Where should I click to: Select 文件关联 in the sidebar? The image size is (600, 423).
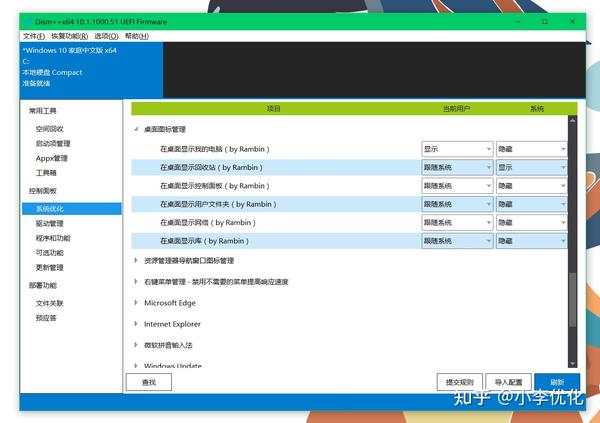click(x=49, y=303)
